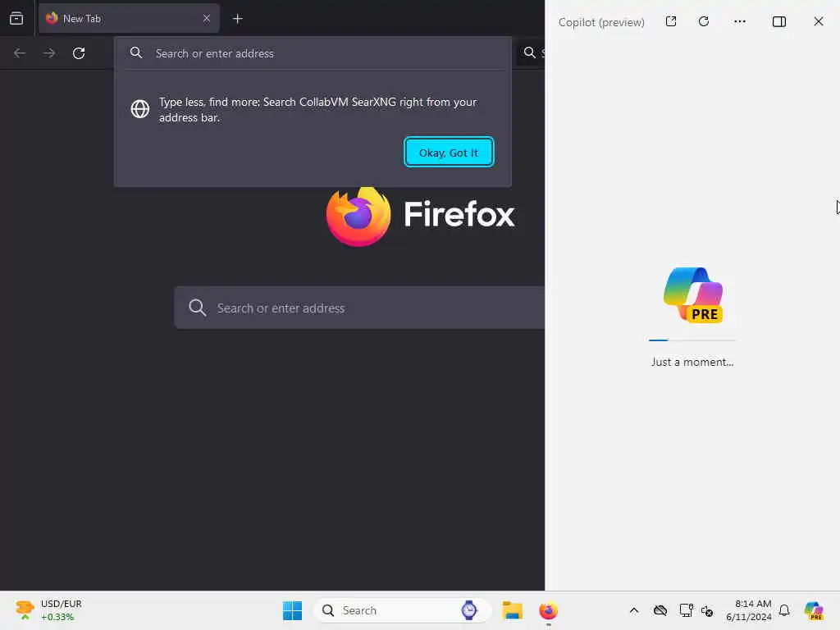This screenshot has height=630, width=840.
Task: Click the muted volume tray icon
Action: point(707,610)
